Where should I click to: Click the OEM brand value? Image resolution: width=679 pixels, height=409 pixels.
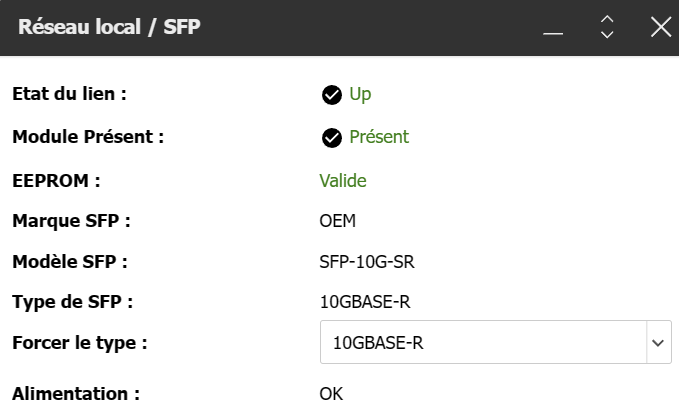click(338, 221)
